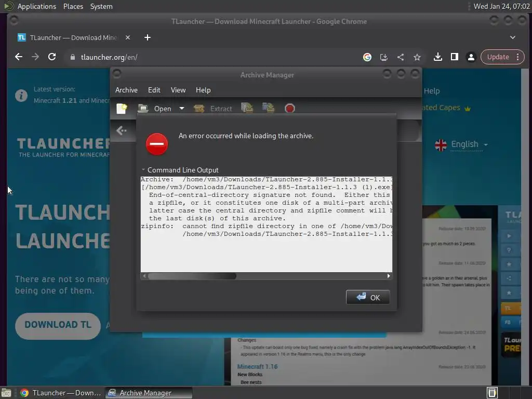Click the red Stop icon in toolbar

tap(290, 109)
